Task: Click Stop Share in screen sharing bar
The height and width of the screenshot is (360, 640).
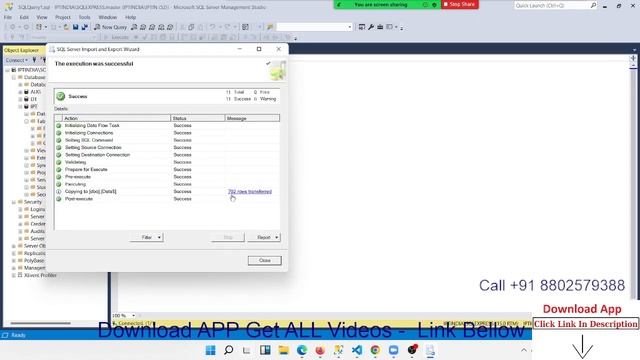Action: click(460, 4)
